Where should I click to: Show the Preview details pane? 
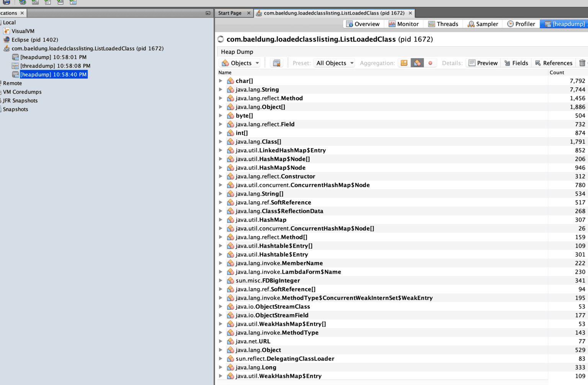[x=483, y=63]
